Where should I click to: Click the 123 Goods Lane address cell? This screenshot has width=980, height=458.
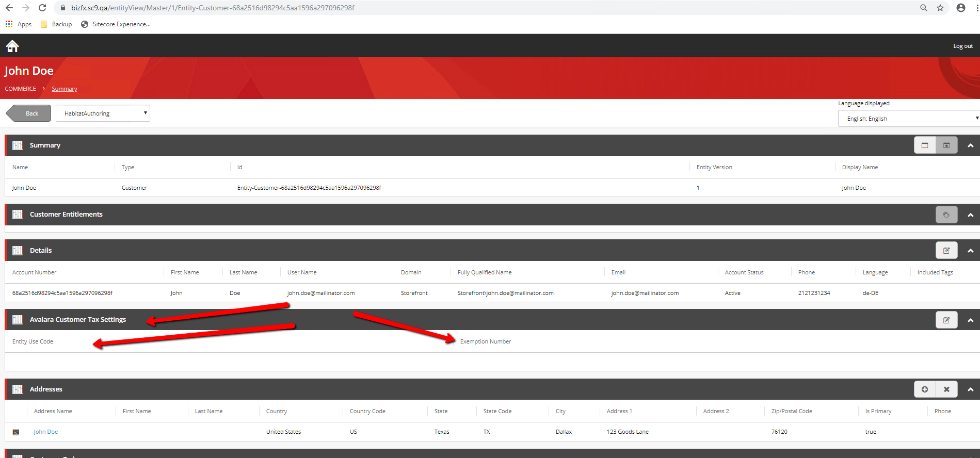[x=628, y=432]
